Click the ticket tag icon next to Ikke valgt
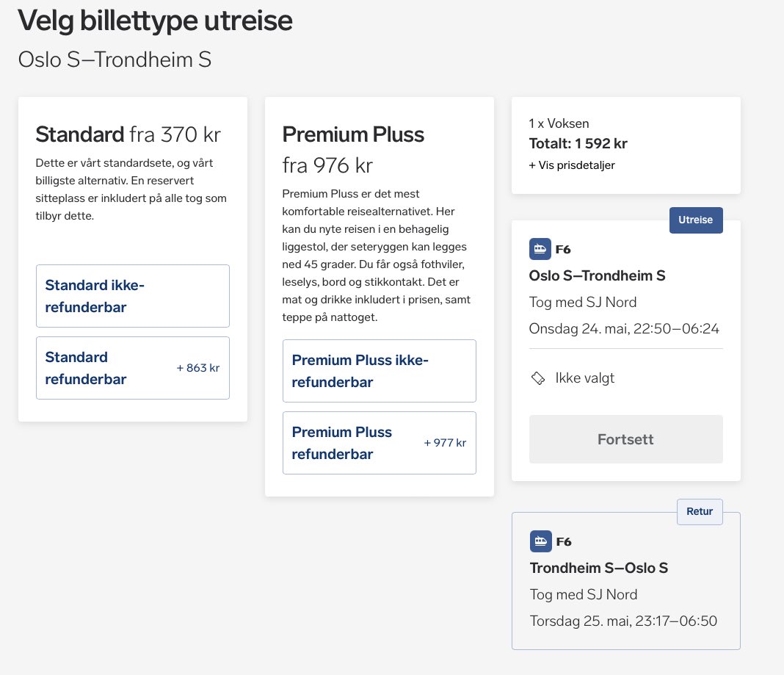Screen dimensions: 784x675 pos(538,377)
